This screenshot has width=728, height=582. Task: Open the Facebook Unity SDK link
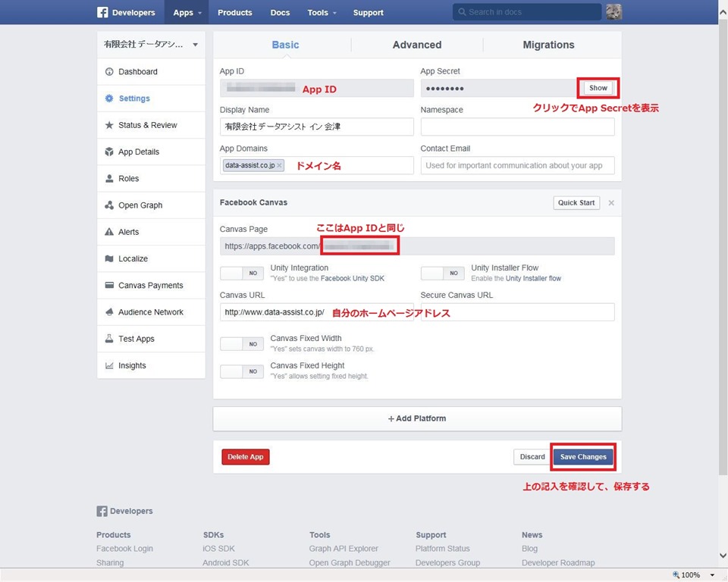tap(353, 278)
